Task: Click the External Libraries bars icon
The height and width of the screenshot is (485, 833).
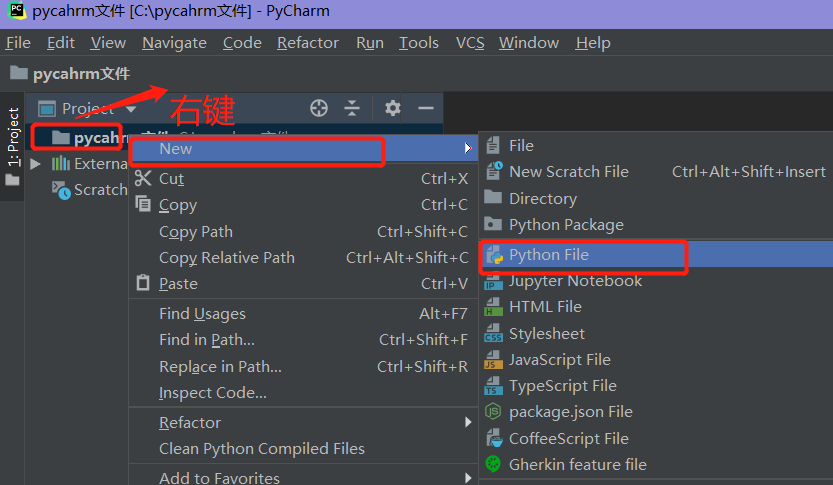Action: [x=61, y=163]
